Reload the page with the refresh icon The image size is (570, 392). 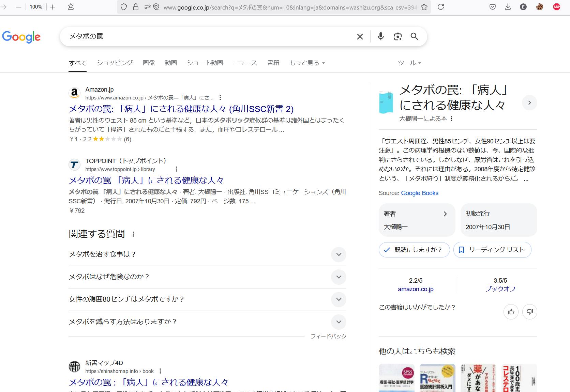(x=441, y=7)
